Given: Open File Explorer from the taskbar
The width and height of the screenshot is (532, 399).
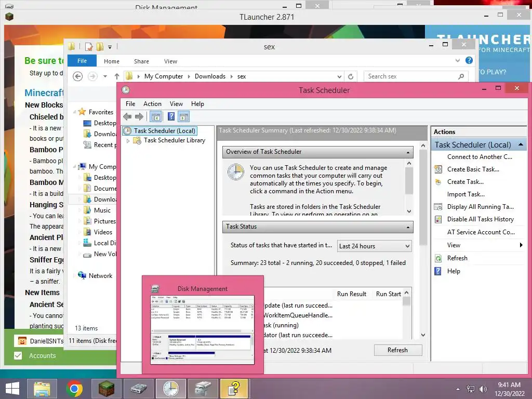Looking at the screenshot, I should click(42, 389).
